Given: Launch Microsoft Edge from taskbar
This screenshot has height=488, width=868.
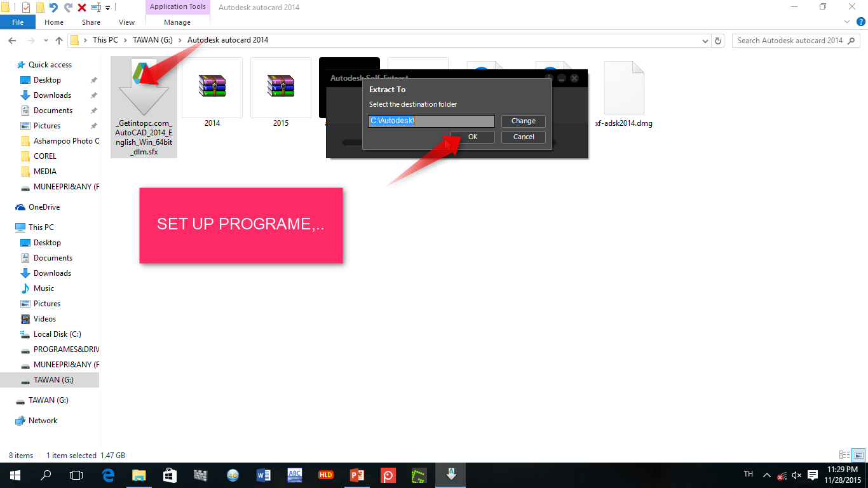Looking at the screenshot, I should point(108,475).
